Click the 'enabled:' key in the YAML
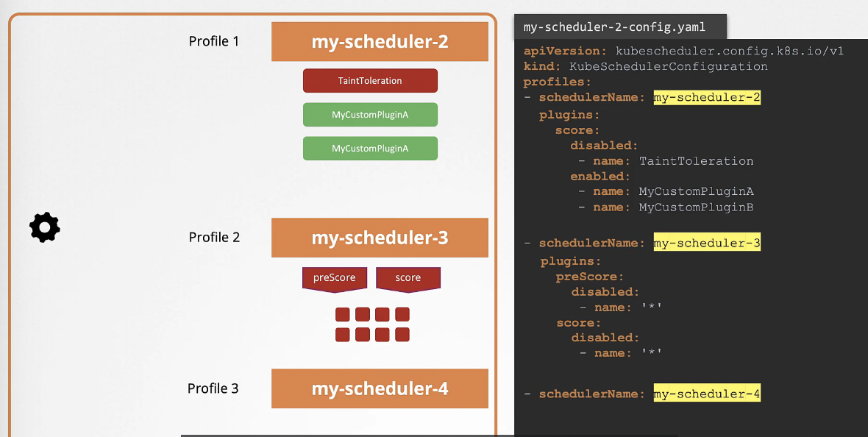868x437 pixels. 601,177
